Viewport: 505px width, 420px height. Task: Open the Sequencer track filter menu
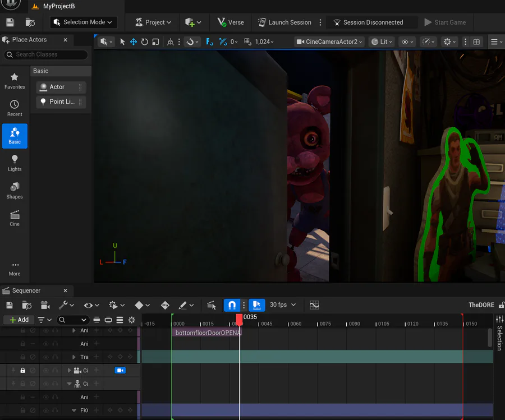click(x=44, y=320)
